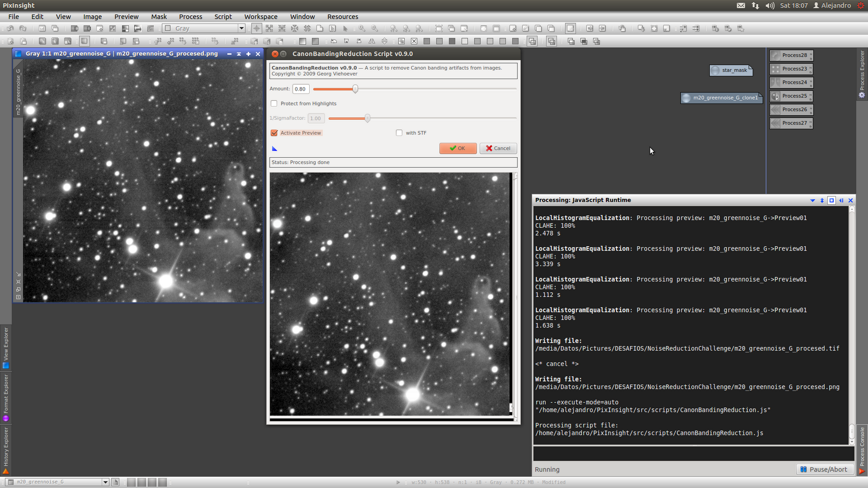Click the network transfer arrows icon in top panel

tap(755, 5)
